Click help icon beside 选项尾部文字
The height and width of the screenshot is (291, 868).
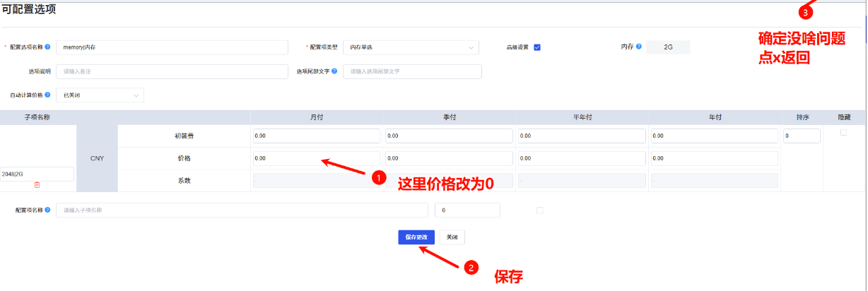(334, 71)
